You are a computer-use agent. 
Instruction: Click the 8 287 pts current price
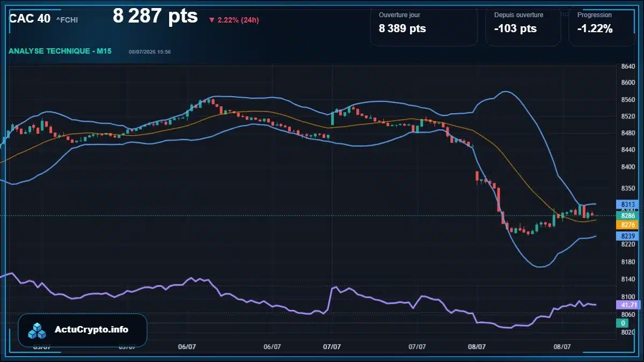pos(155,16)
